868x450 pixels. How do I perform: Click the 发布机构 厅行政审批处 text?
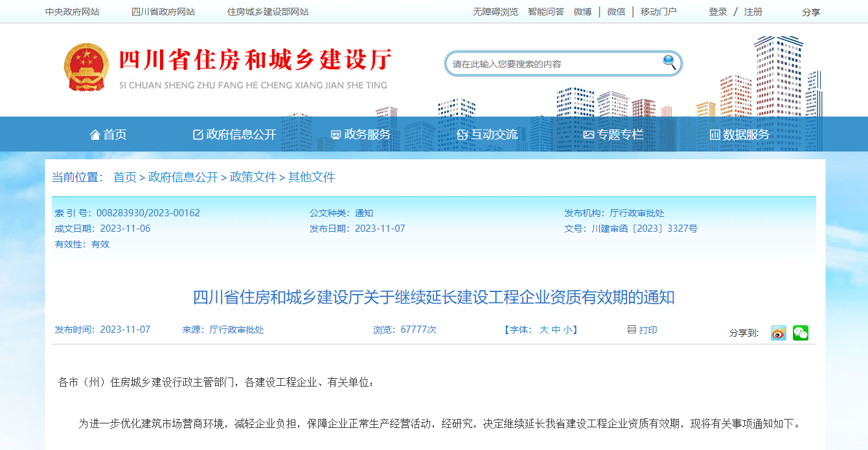(x=614, y=213)
